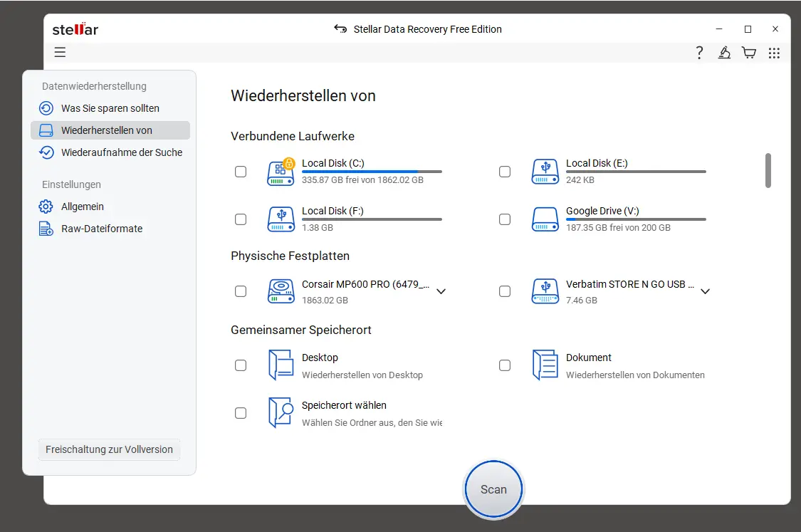Enable the Local Disk (E:) checkbox
The width and height of the screenshot is (801, 532).
click(x=505, y=172)
